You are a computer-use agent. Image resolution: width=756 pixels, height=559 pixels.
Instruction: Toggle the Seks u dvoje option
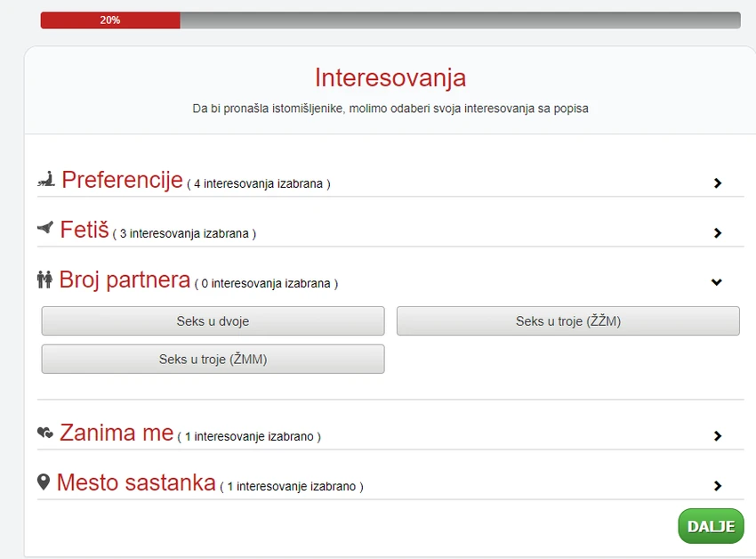click(x=213, y=321)
